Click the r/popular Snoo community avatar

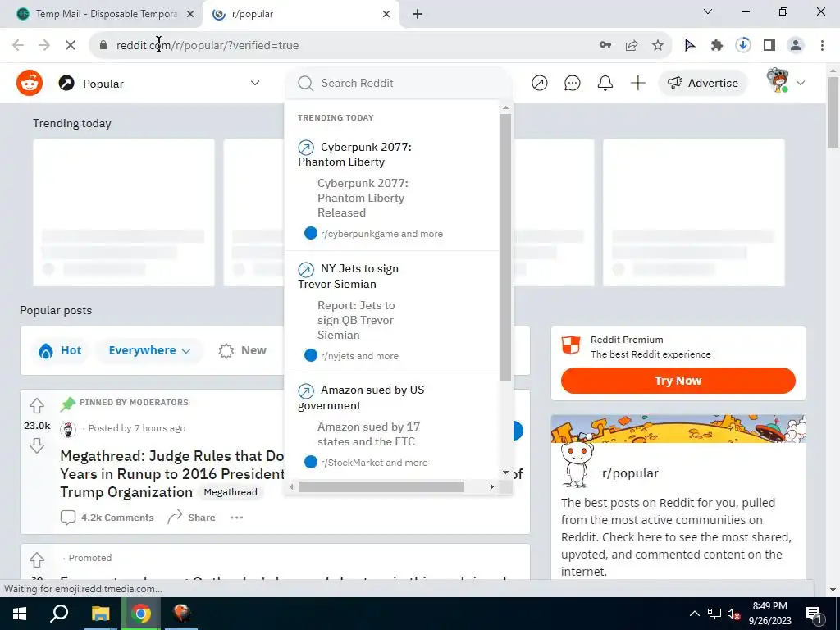click(577, 464)
